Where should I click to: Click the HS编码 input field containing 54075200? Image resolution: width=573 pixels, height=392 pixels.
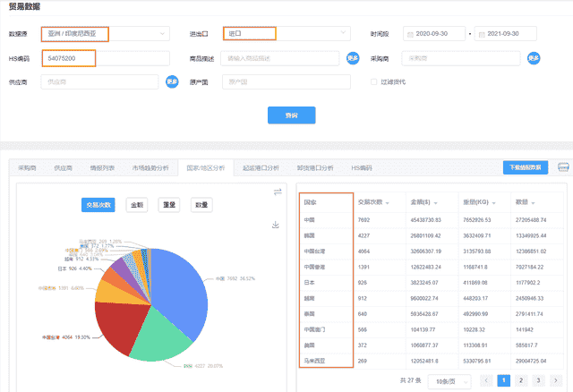tap(106, 58)
